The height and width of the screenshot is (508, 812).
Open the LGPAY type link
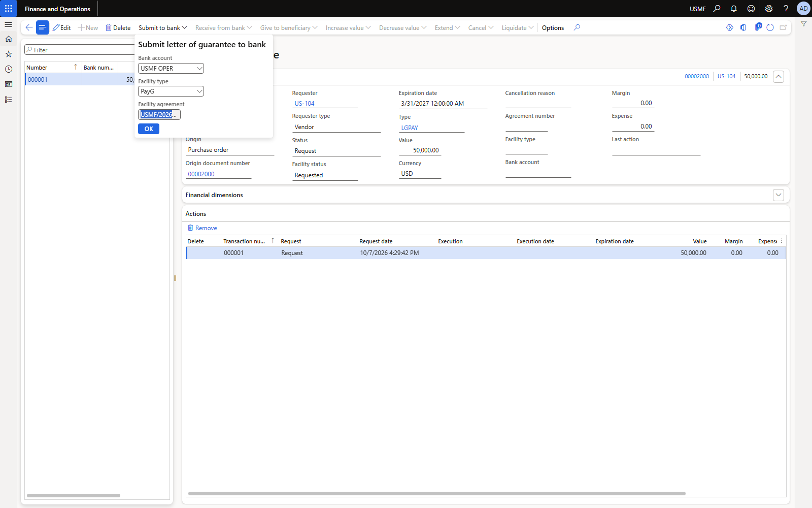click(410, 128)
